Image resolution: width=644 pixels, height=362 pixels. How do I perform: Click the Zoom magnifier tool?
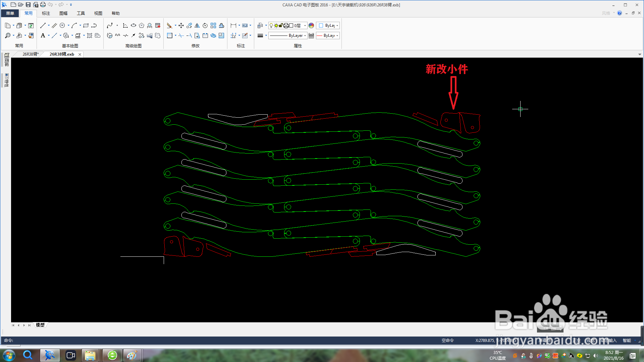(8, 36)
